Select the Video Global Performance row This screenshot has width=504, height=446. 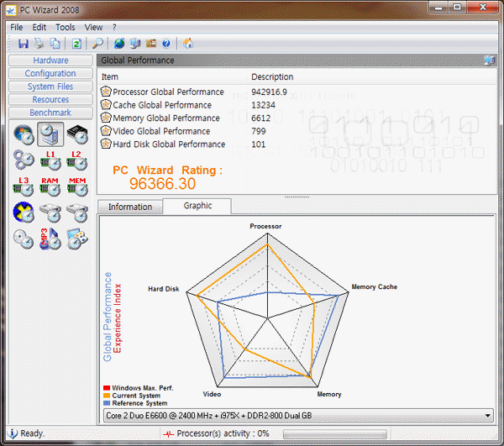tap(297, 131)
